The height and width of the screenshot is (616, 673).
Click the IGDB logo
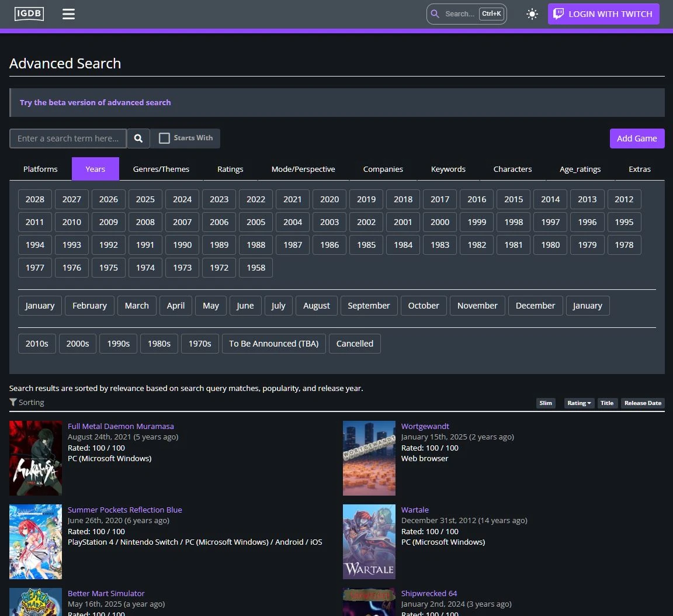click(x=29, y=14)
